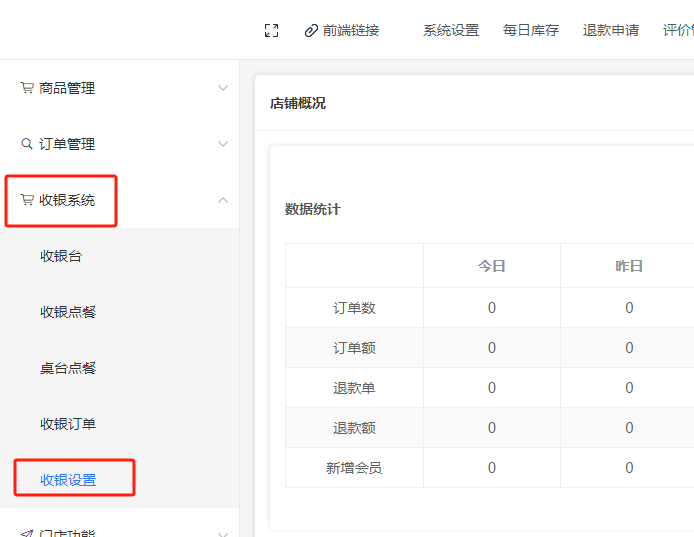The width and height of the screenshot is (694, 537).
Task: Click the 今日 column header
Action: (x=491, y=266)
